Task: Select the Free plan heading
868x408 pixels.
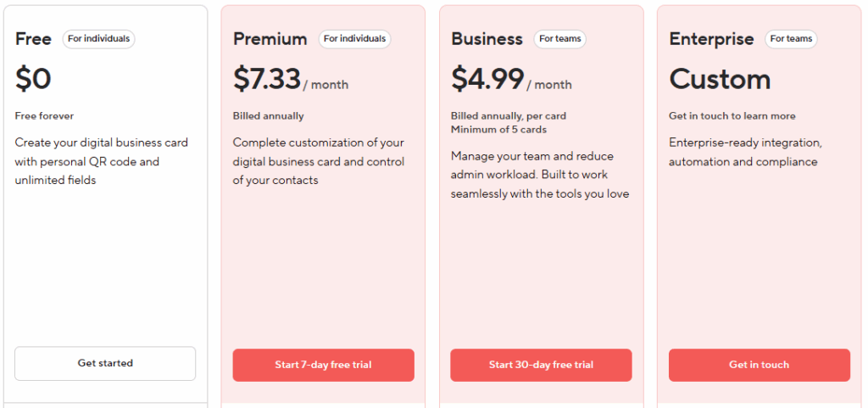Action: 33,39
